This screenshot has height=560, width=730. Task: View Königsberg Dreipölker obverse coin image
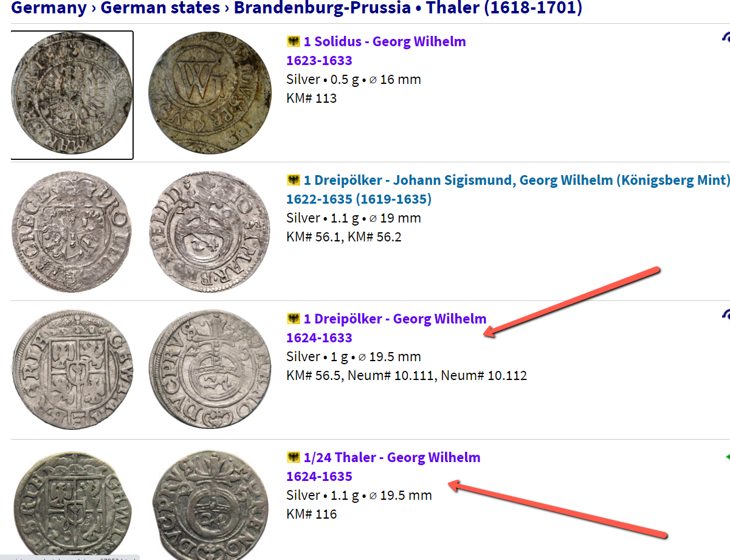(72, 232)
